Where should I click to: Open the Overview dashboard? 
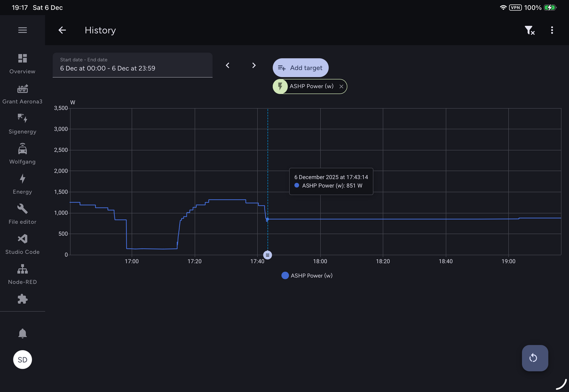[23, 64]
